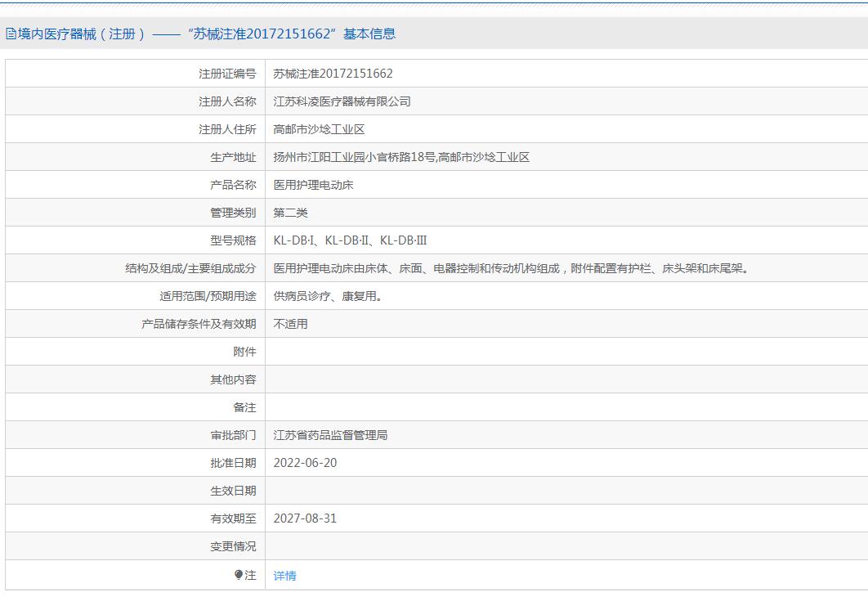Click the lightbulb icon beside 注
868x597 pixels.
[238, 575]
